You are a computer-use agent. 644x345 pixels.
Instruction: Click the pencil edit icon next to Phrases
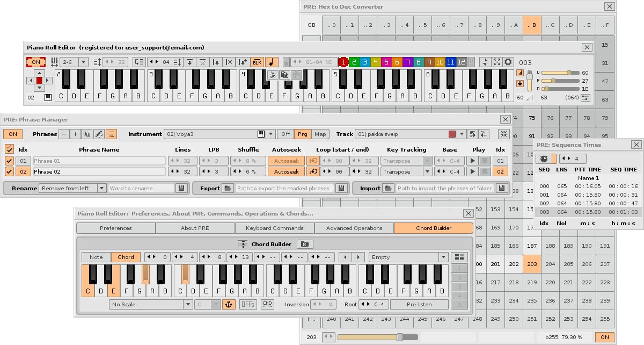tap(99, 134)
